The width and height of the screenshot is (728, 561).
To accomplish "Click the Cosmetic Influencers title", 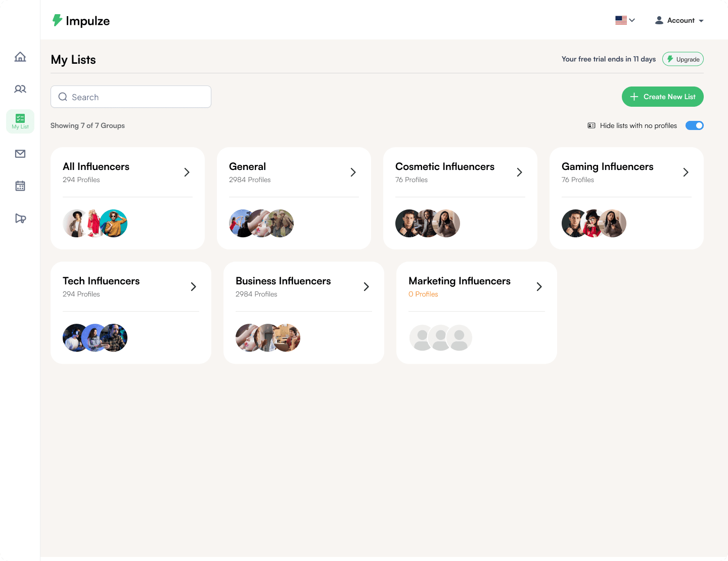I will 445,166.
